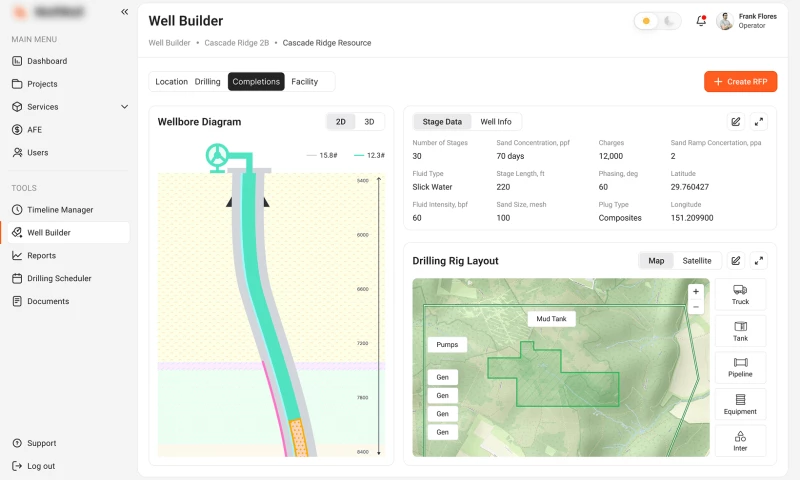Zoom in on the map

point(696,292)
